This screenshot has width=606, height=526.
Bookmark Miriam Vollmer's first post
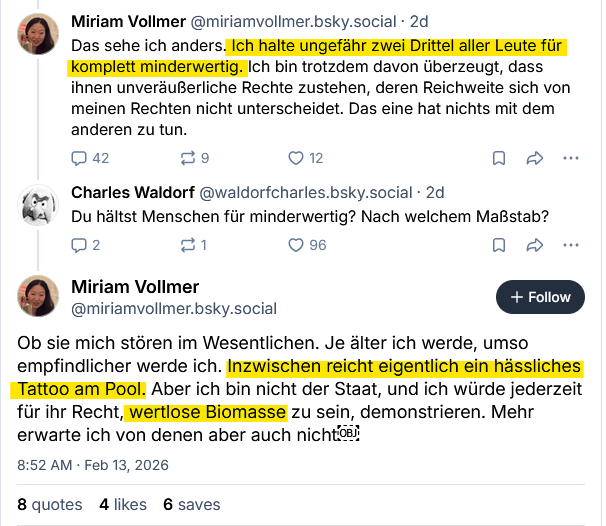coord(499,158)
